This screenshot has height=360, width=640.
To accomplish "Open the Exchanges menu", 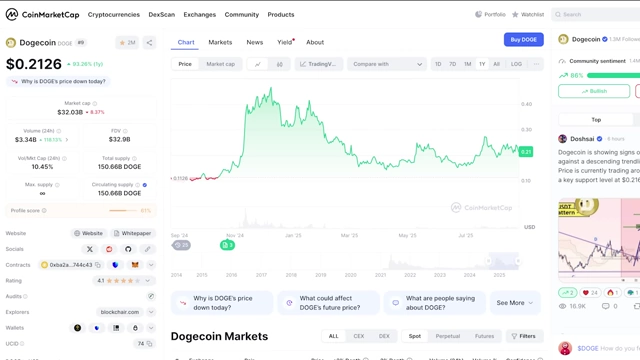I will [x=200, y=15].
